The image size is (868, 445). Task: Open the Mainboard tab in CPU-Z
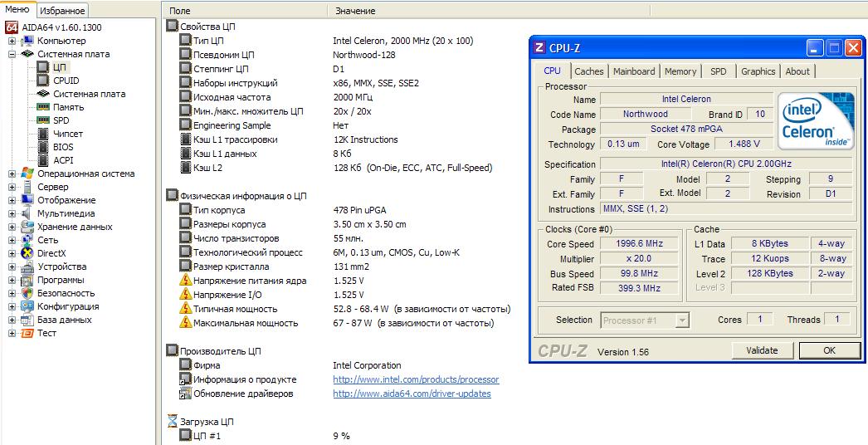tap(634, 71)
